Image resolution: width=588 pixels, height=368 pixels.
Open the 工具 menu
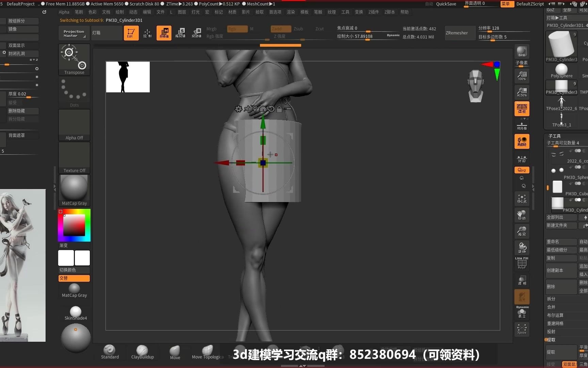345,12
